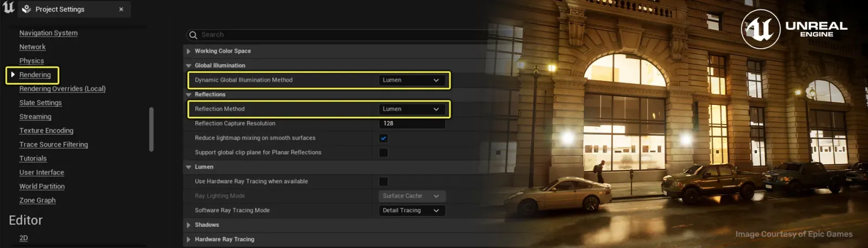Open the Reflection Method dropdown

(412, 109)
